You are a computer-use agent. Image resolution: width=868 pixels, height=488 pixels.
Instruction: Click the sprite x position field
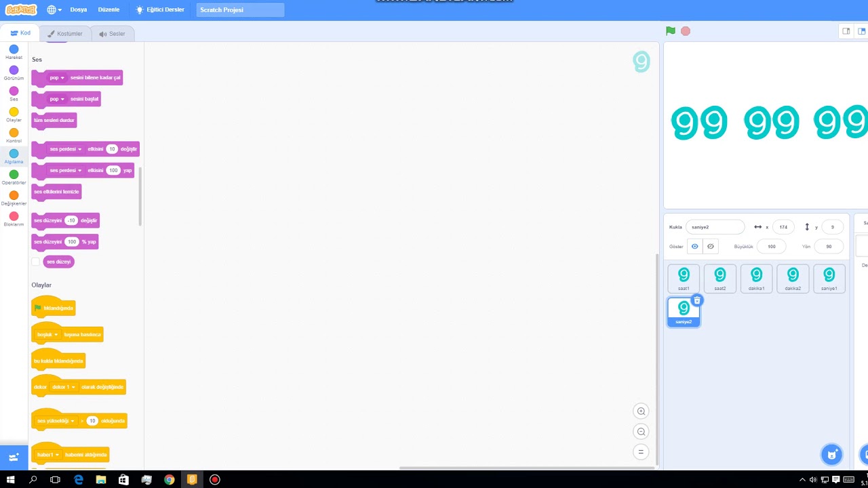[x=783, y=227]
